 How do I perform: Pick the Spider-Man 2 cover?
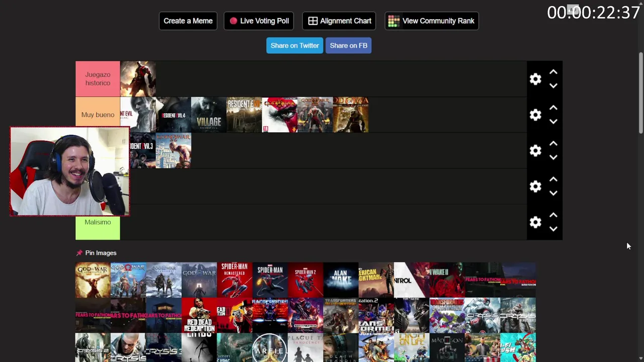305,280
